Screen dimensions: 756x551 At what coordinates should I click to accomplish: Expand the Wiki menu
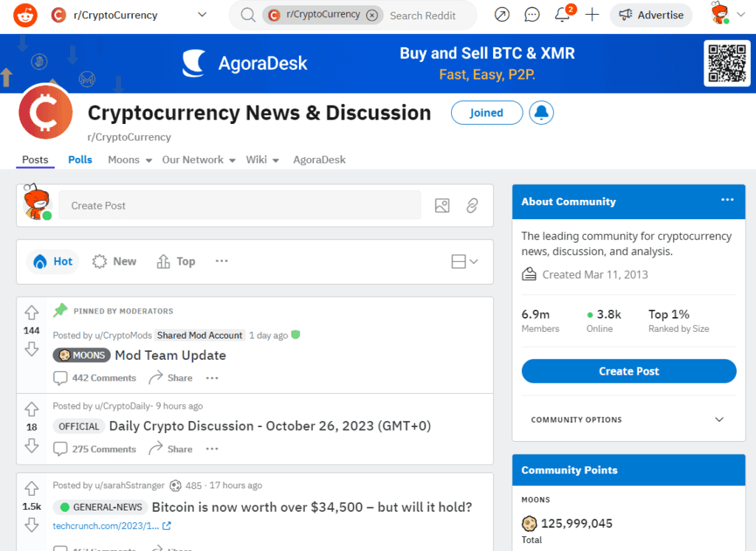(262, 160)
